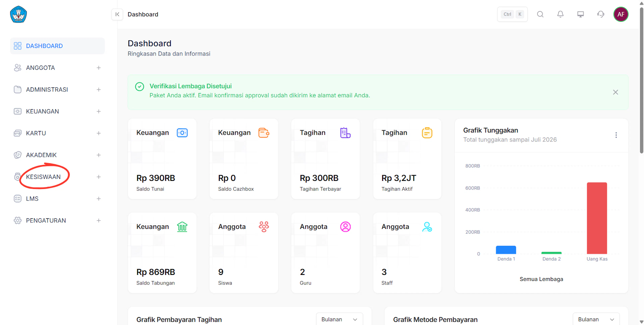Viewport: 644px width, 325px height.
Task: Click the 2 Guru card value
Action: pos(302,272)
